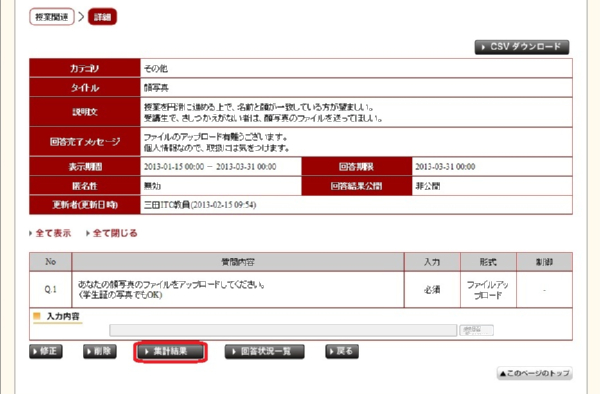Click the No column header
Screen dimensions: 600x394
click(x=51, y=262)
